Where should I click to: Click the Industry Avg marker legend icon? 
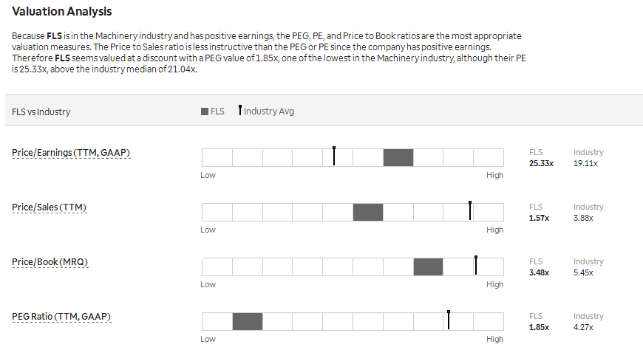(240, 110)
